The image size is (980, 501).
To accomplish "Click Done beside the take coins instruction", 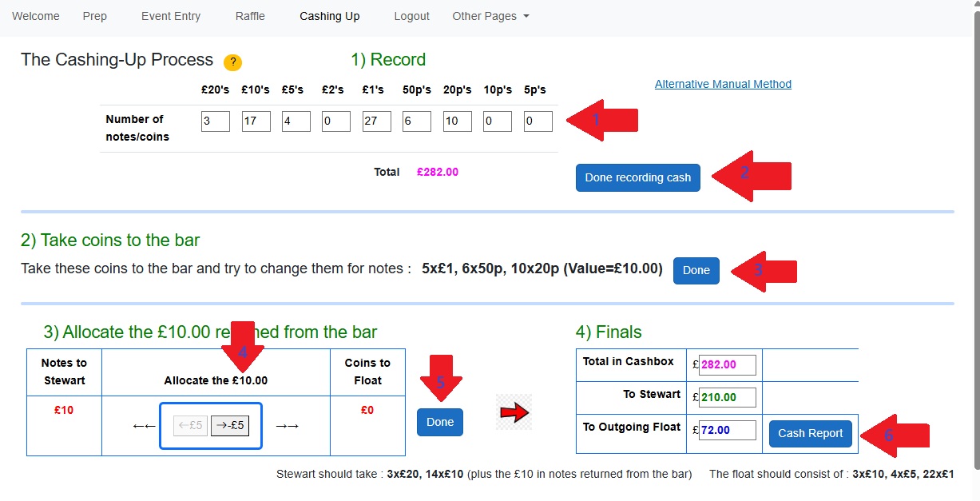I will click(696, 270).
